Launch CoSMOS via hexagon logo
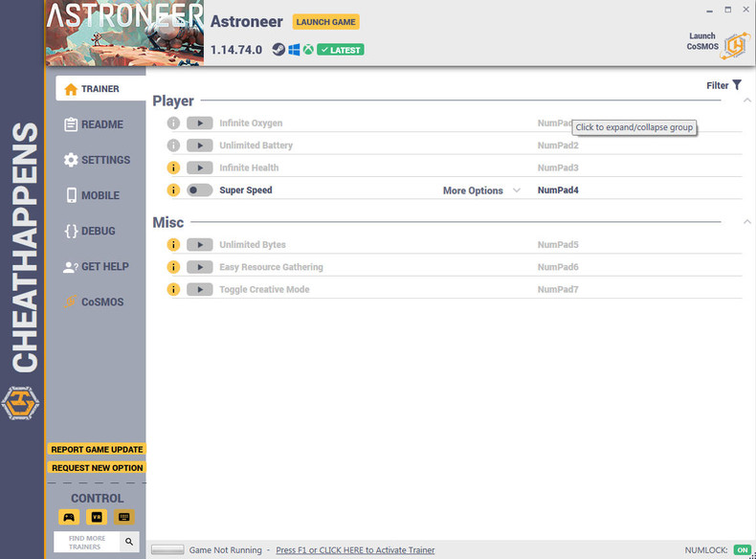Viewport: 756px width, 559px height. coord(735,46)
